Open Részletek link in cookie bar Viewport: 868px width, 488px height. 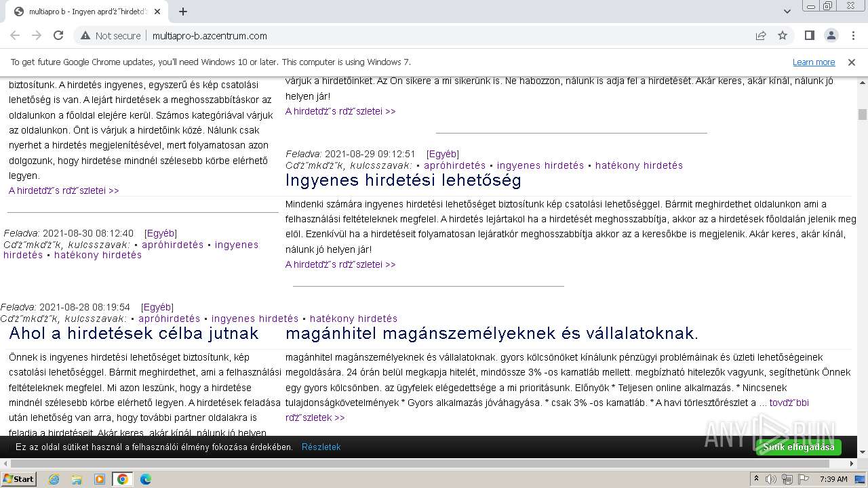[x=321, y=447]
